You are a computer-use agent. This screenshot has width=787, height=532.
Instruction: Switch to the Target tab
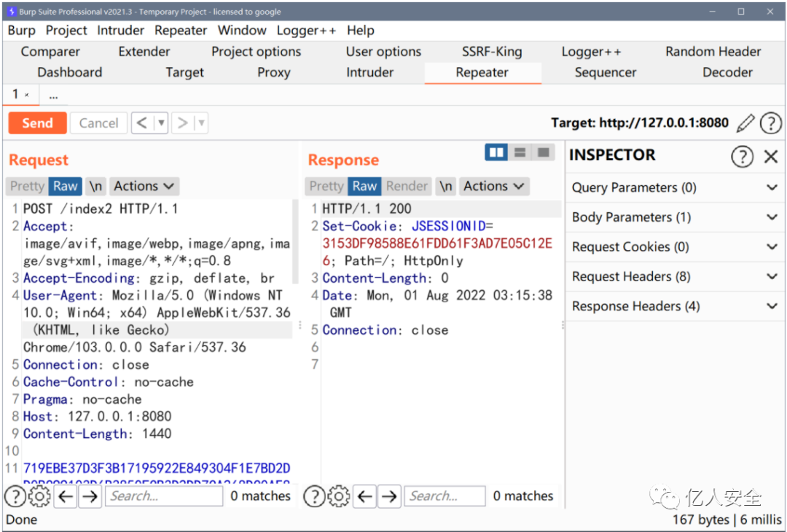[184, 73]
